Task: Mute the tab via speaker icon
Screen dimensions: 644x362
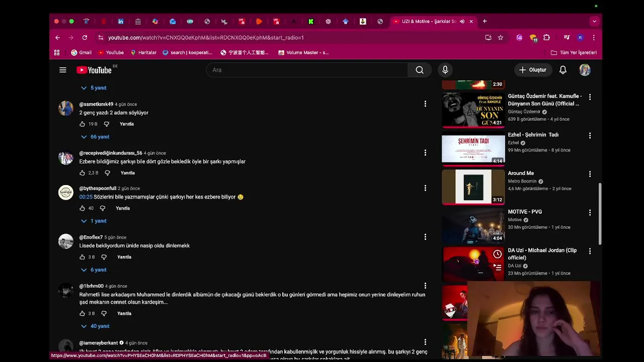Action: [x=462, y=21]
